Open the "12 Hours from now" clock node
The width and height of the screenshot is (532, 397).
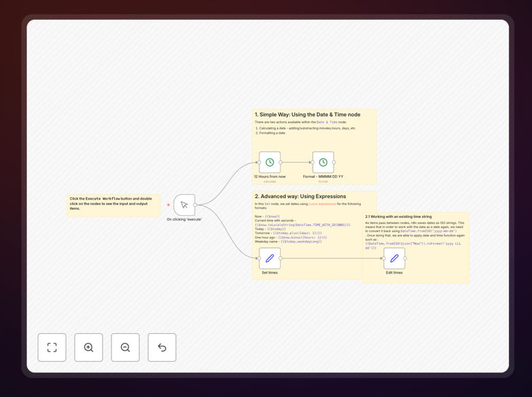click(270, 162)
